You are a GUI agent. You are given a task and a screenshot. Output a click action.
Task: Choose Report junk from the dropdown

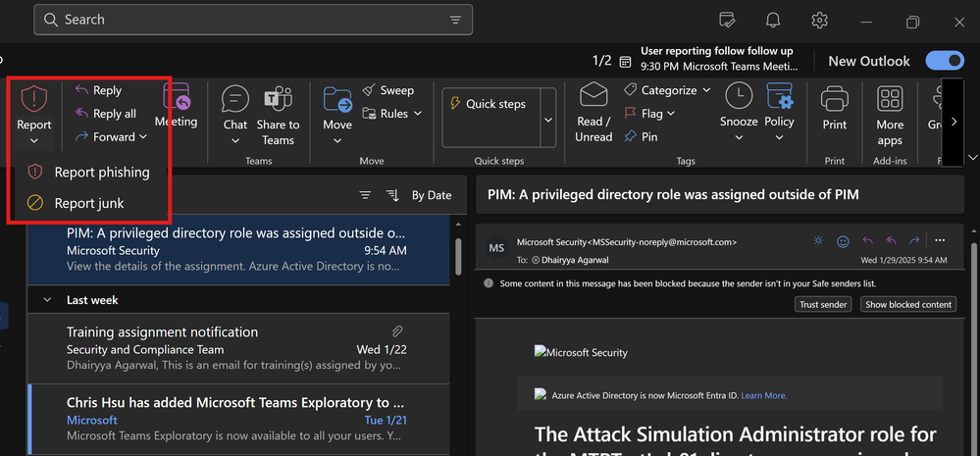click(76, 203)
